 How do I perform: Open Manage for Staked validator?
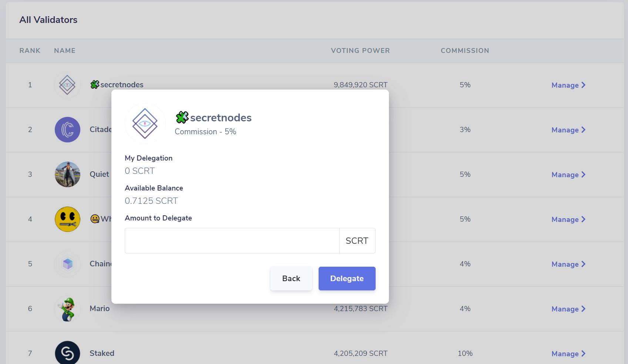pos(568,354)
